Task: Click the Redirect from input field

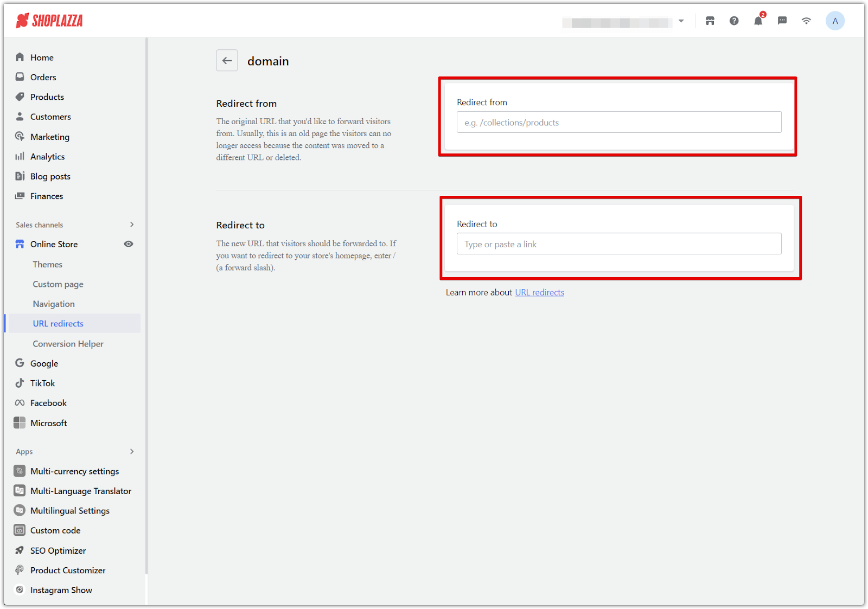Action: point(619,123)
